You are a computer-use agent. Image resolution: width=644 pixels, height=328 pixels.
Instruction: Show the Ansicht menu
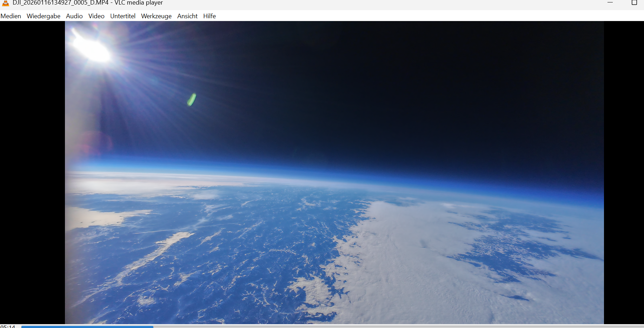click(x=187, y=16)
